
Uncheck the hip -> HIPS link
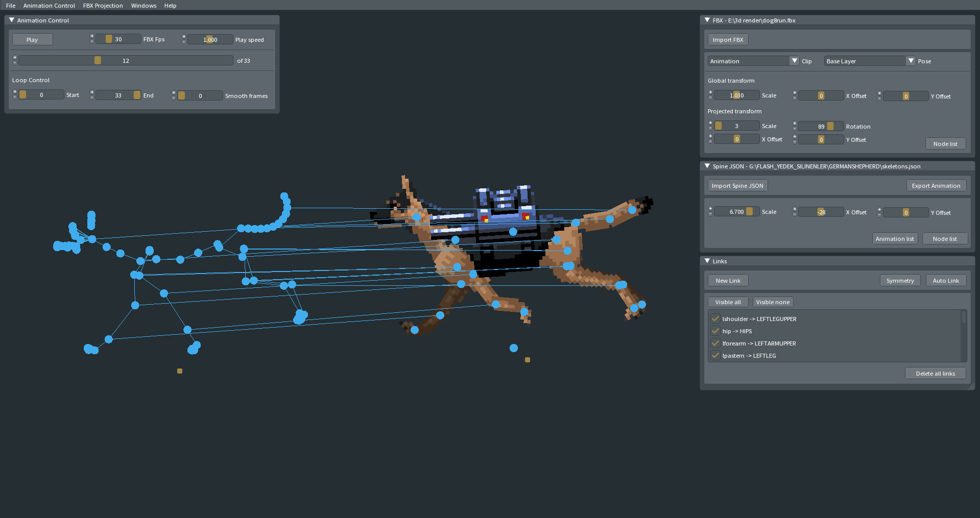(715, 331)
